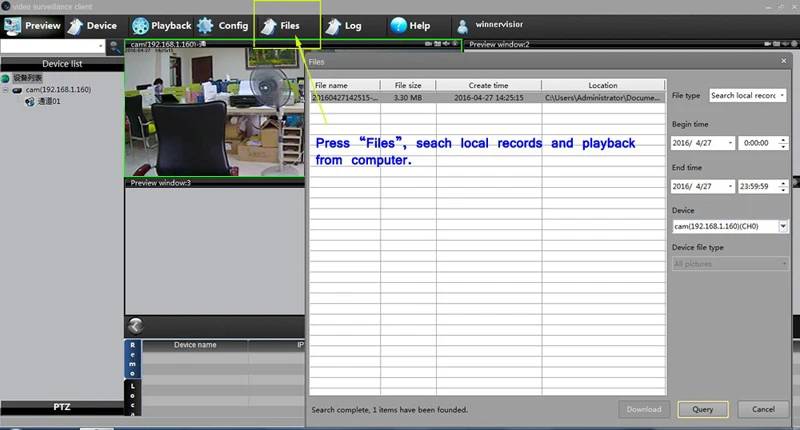Close the Files dialog
800x430 pixels.
[x=784, y=61]
